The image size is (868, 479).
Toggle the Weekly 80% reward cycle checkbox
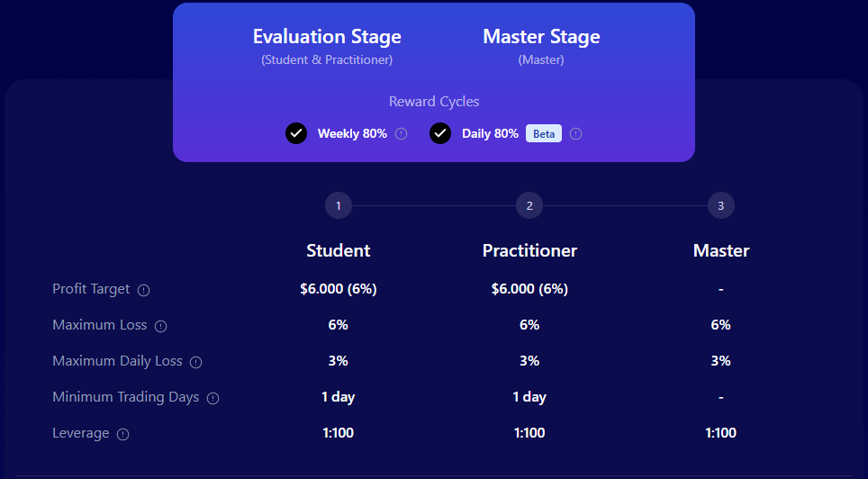(x=296, y=133)
